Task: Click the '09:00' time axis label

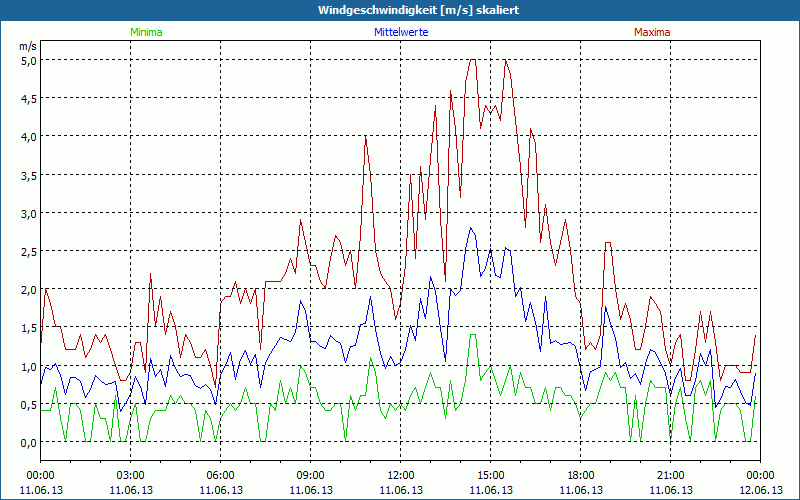Action: pyautogui.click(x=311, y=476)
